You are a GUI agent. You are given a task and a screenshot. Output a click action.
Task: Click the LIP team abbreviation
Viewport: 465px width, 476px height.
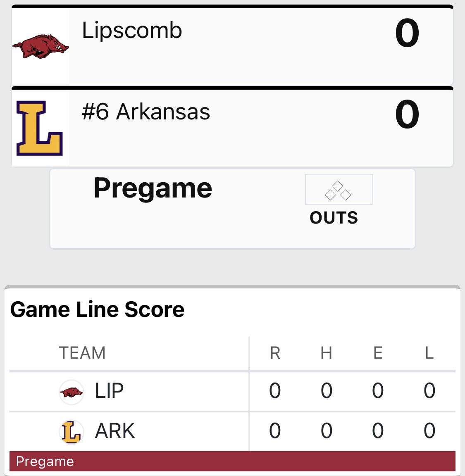click(x=110, y=391)
